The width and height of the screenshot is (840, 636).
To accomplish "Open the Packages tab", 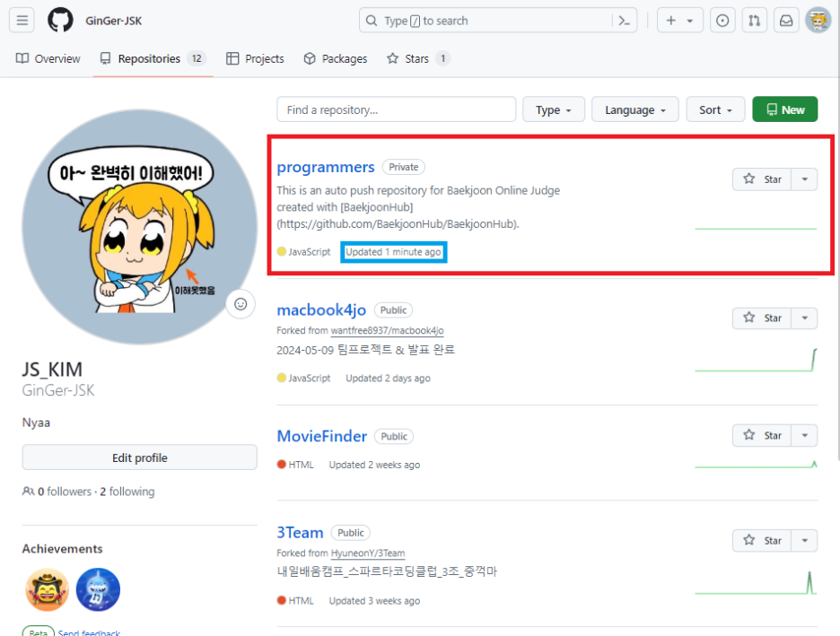I will [336, 58].
